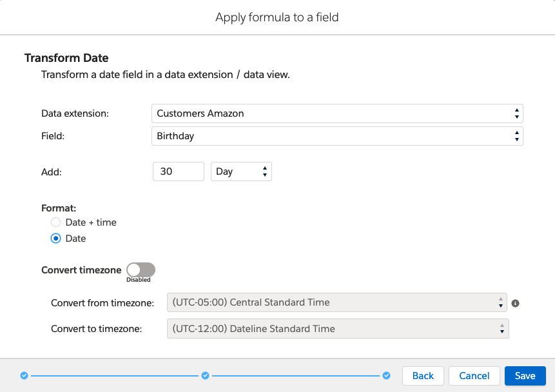Open the Field dropdown showing Birthday
This screenshot has height=392, width=555.
pos(337,136)
